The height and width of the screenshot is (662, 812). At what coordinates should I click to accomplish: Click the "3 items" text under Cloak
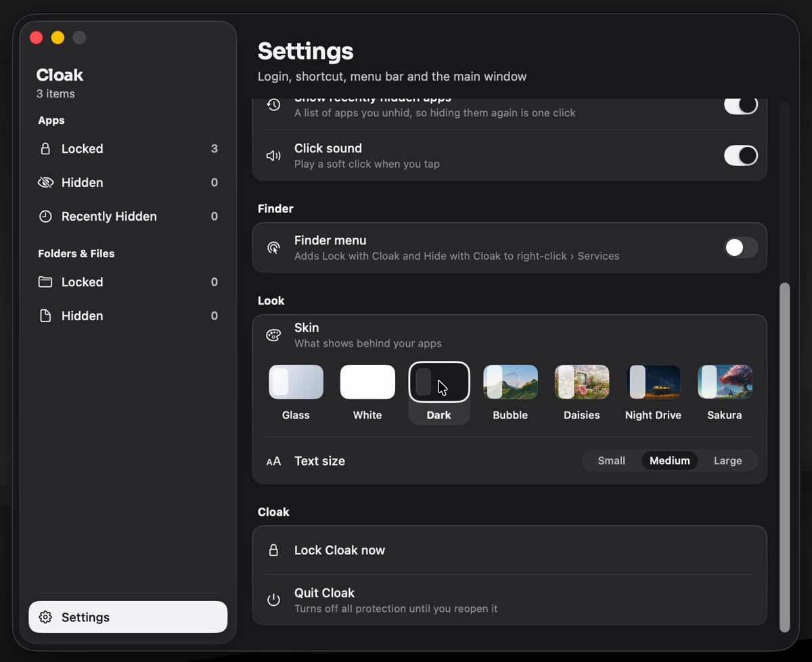pyautogui.click(x=55, y=94)
